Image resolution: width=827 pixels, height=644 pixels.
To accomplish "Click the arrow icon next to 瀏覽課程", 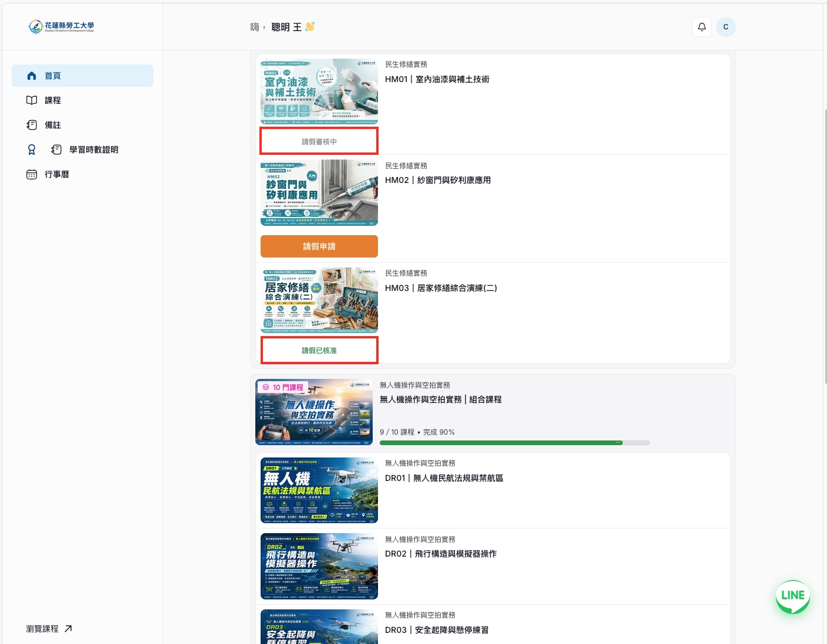I will (x=68, y=629).
